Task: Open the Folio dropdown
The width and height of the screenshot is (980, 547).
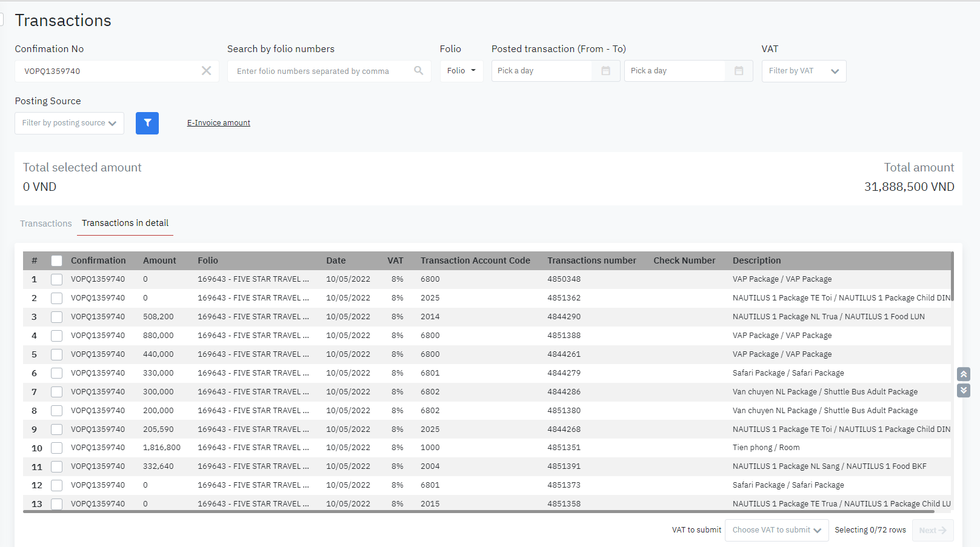Action: [x=461, y=71]
